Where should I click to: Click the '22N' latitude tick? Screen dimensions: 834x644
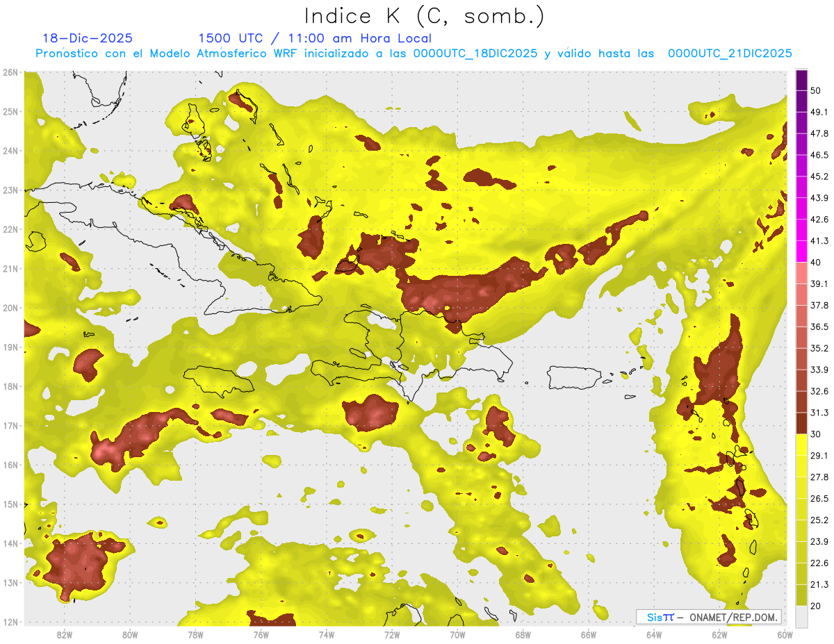click(x=10, y=229)
